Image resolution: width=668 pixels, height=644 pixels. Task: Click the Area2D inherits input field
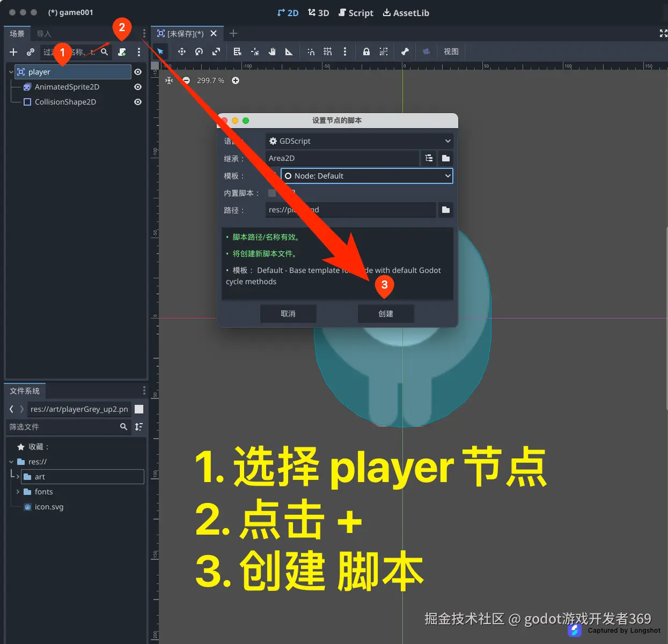(342, 158)
